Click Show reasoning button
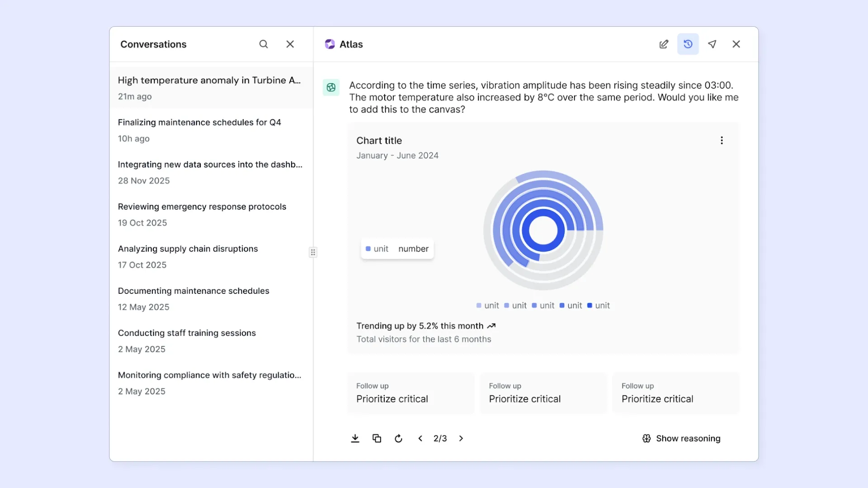The image size is (868, 488). click(x=681, y=438)
